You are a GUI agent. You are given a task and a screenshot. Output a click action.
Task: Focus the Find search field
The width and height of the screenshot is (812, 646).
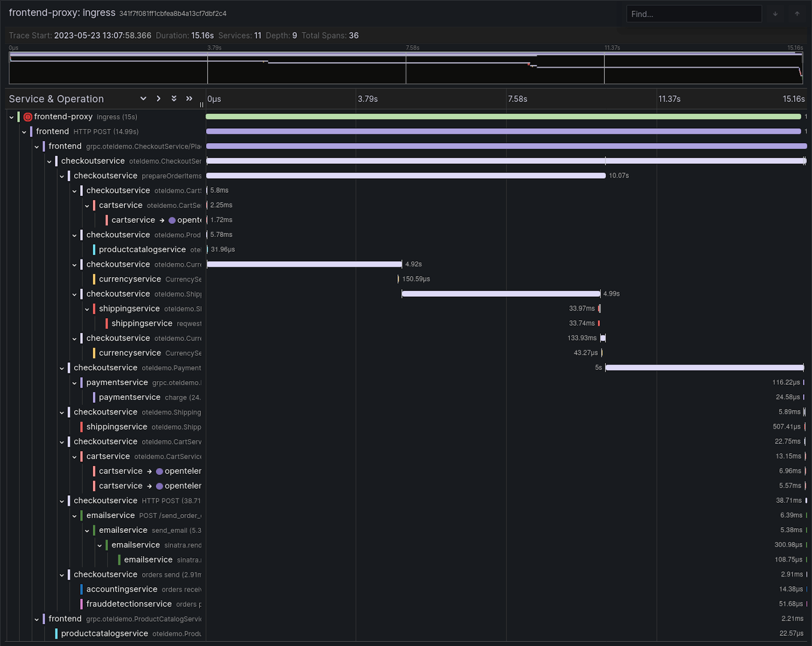coord(693,14)
